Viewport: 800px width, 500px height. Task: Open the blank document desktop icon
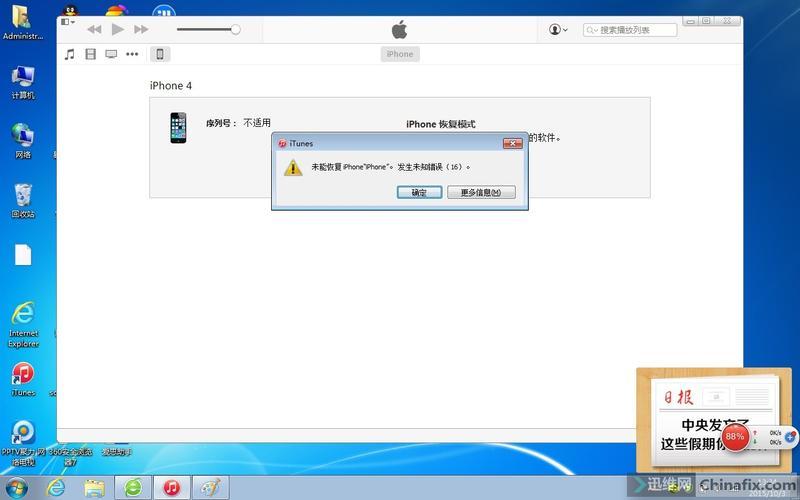[x=23, y=255]
